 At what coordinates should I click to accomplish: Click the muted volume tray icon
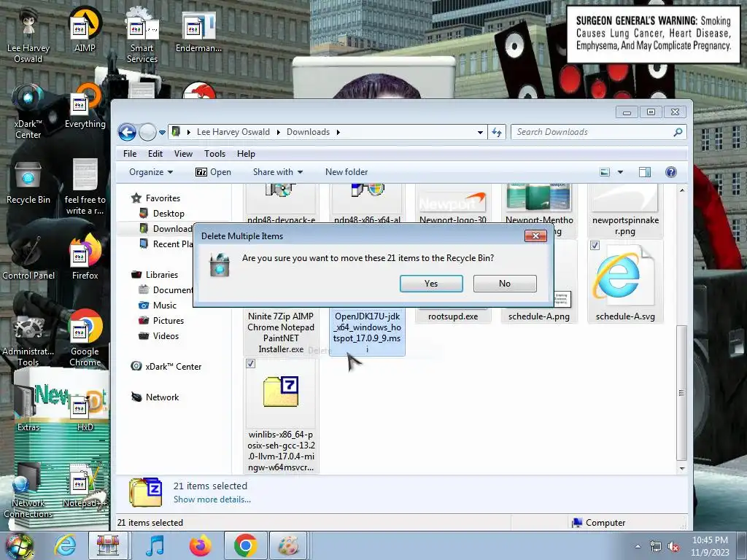[673, 546]
